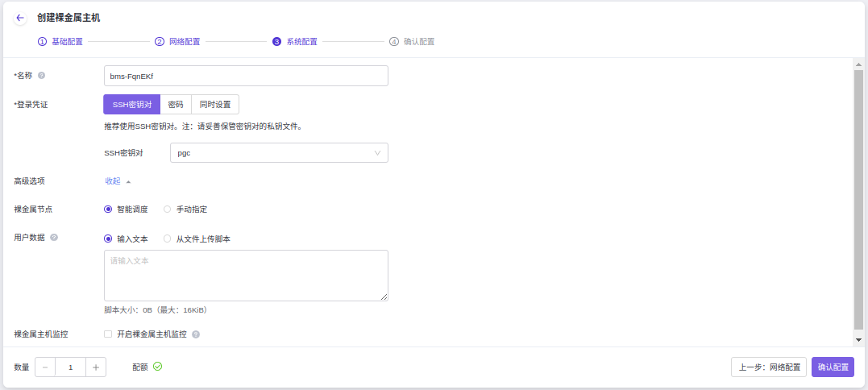This screenshot has width=868, height=390.
Task: Click the 名称 input field
Action: (x=247, y=76)
